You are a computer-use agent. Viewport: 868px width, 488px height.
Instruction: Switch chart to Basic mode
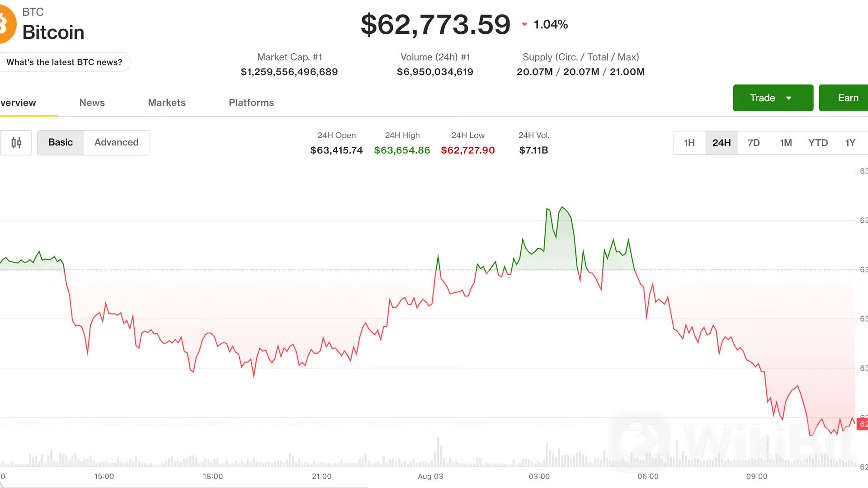coord(61,142)
